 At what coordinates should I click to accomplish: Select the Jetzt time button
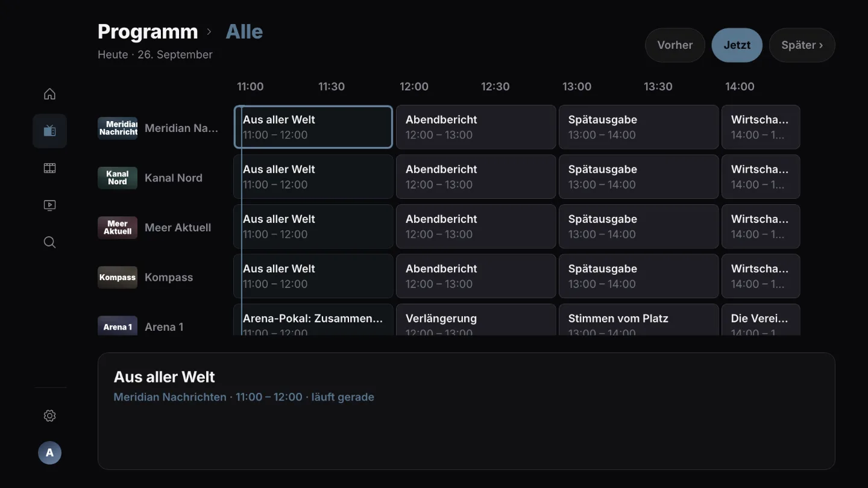pyautogui.click(x=737, y=45)
